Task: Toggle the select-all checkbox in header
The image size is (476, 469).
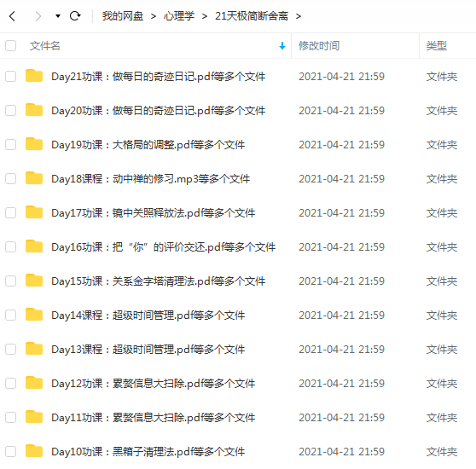Action: pyautogui.click(x=10, y=46)
